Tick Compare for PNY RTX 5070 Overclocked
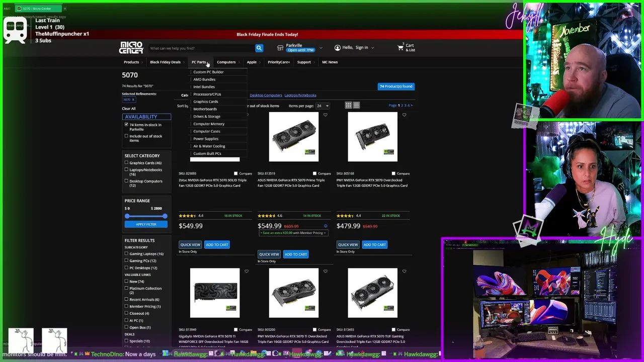This screenshot has width=644, height=362. coord(393,173)
